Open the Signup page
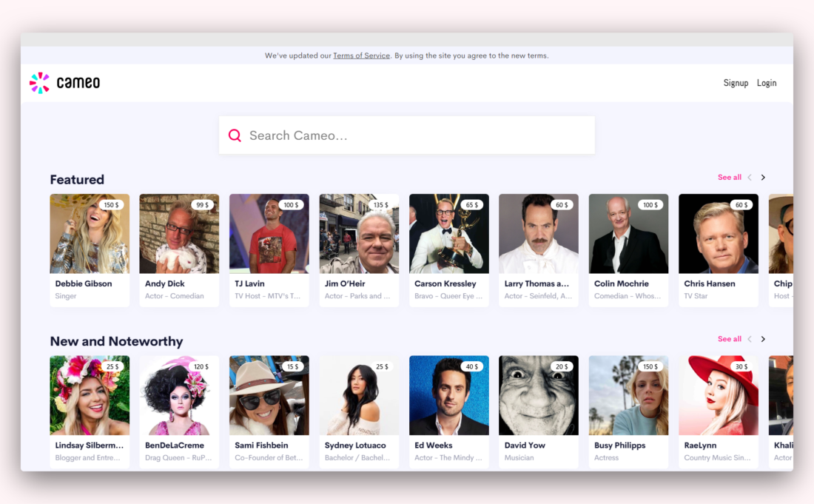 coord(736,83)
